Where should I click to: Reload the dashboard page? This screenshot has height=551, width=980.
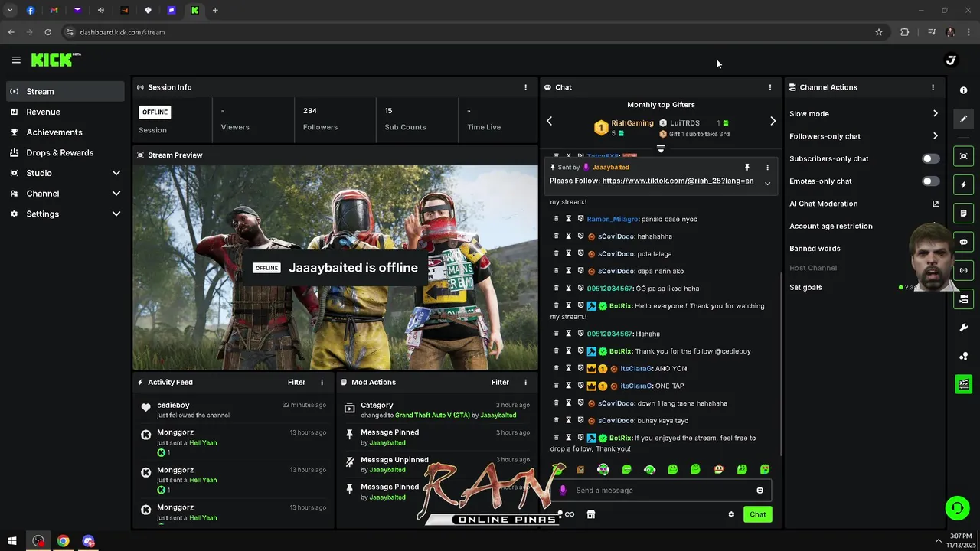(x=47, y=32)
